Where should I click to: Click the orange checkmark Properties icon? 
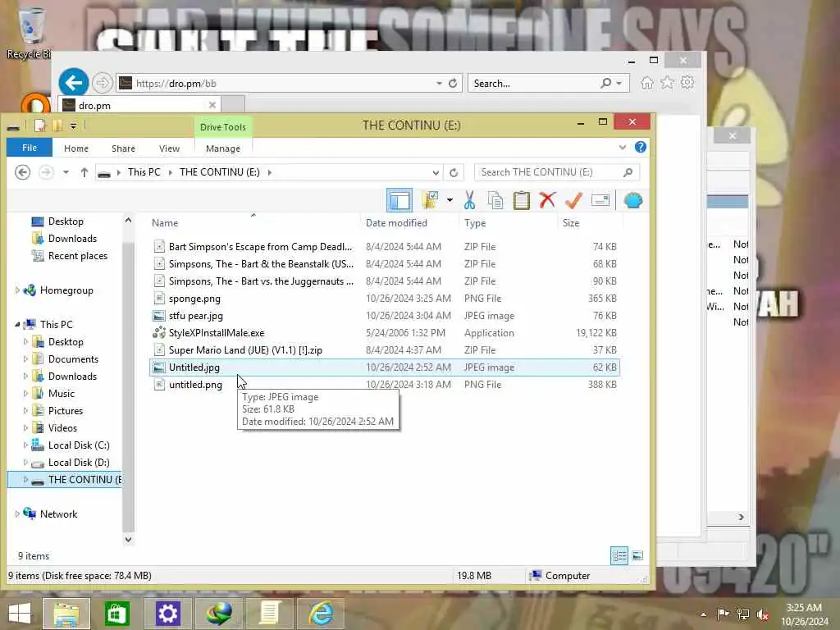pyautogui.click(x=573, y=200)
